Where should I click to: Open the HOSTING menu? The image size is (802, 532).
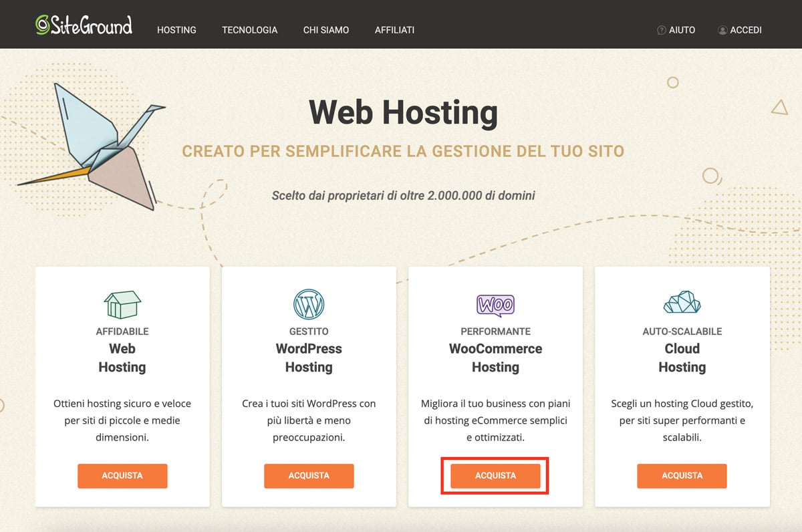[x=176, y=30]
